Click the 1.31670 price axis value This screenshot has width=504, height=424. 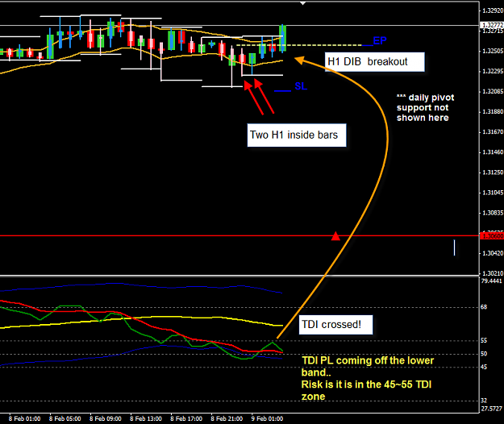point(493,132)
